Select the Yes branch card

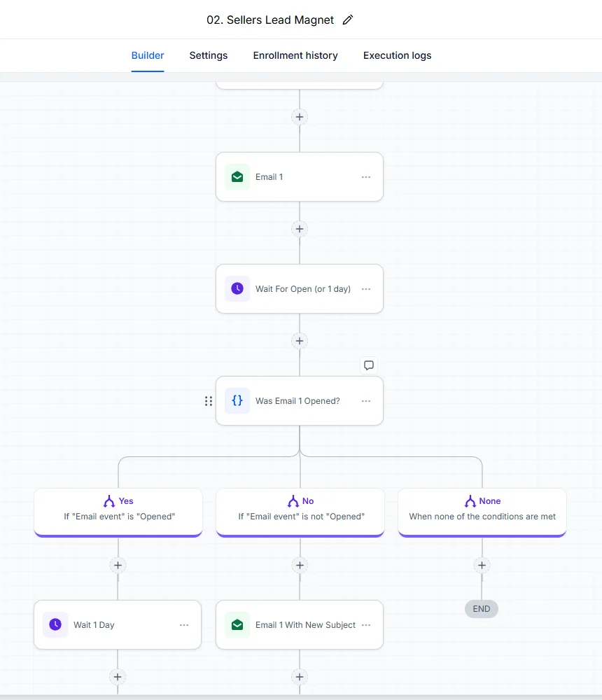tap(118, 512)
